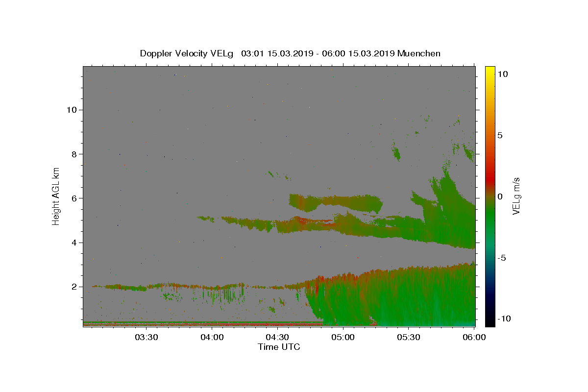Screen dimensions: 588x392
Task: Click the thin cloud band at 2 km
Action: [x=196, y=286]
